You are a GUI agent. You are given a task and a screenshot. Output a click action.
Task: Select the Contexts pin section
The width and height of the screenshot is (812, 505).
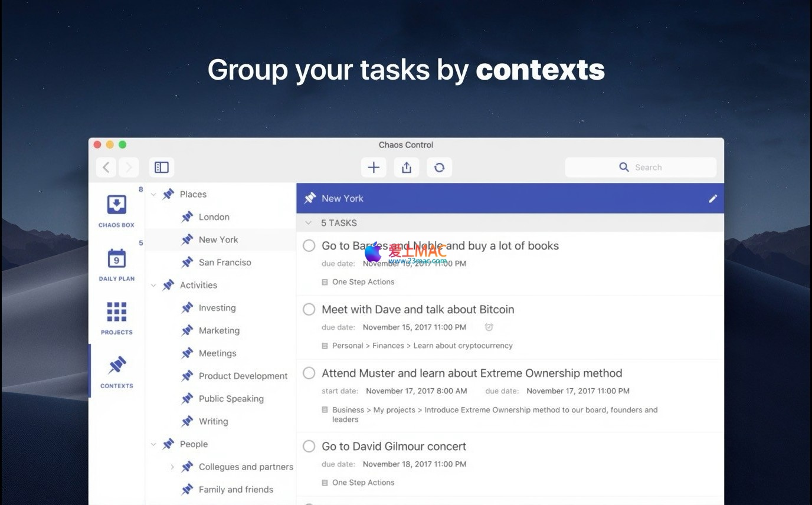pyautogui.click(x=116, y=371)
